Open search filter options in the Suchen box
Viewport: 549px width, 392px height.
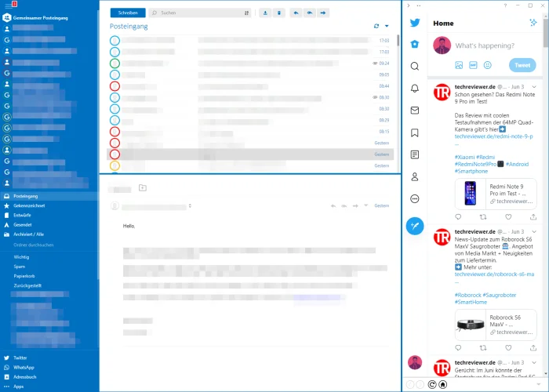click(246, 13)
